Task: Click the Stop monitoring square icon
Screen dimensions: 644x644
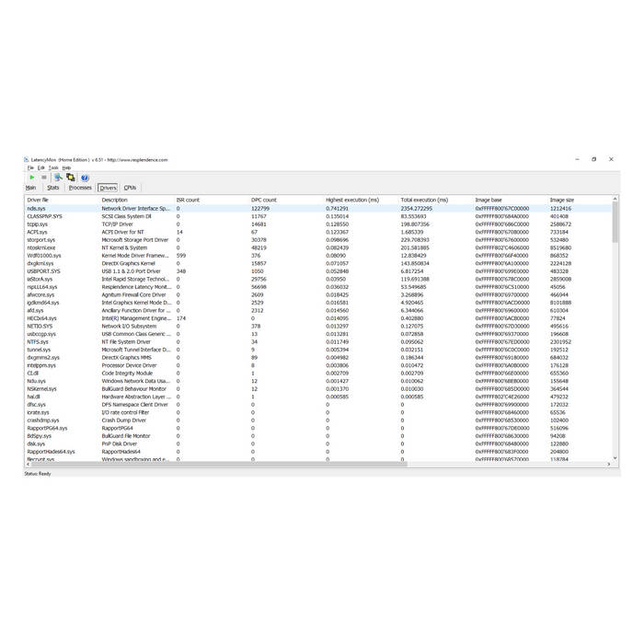Action: click(43, 178)
